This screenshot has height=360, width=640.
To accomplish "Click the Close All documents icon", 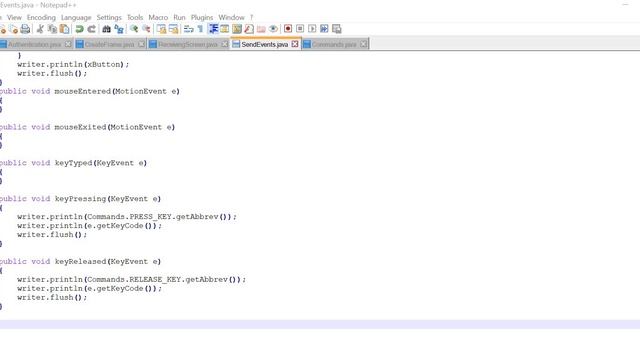I will pyautogui.click(x=13, y=29).
